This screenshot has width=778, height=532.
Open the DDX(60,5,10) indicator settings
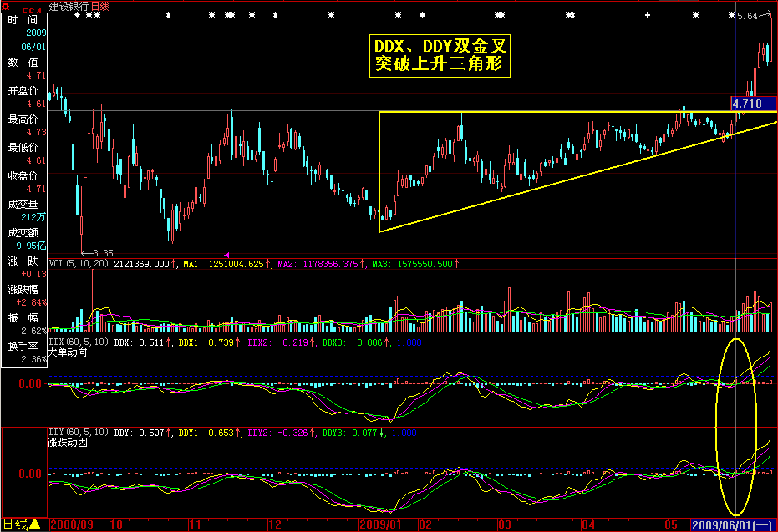(79, 342)
